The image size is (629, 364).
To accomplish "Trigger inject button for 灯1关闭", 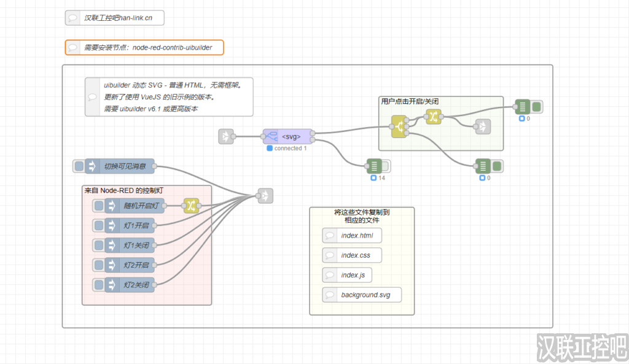I will click(x=99, y=245).
